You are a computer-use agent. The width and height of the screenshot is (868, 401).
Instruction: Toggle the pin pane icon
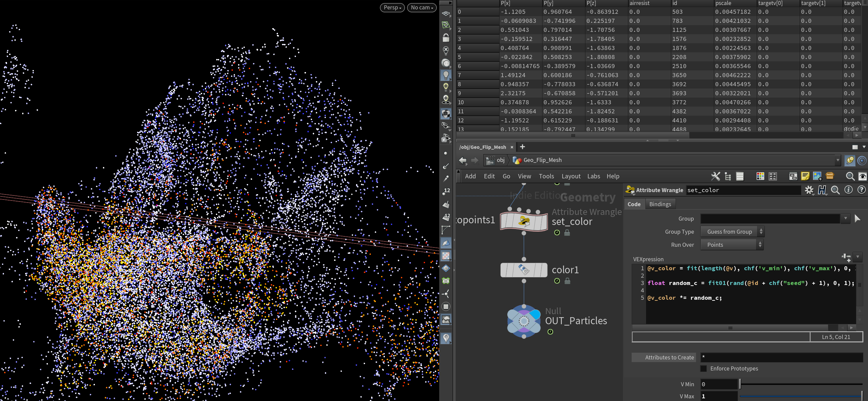(x=850, y=160)
